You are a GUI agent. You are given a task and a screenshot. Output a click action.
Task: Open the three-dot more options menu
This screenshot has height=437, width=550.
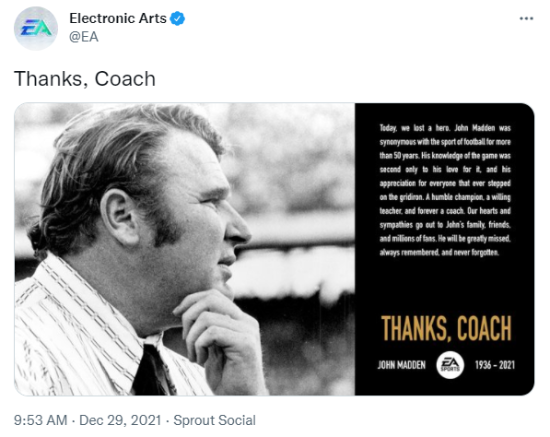pyautogui.click(x=526, y=18)
